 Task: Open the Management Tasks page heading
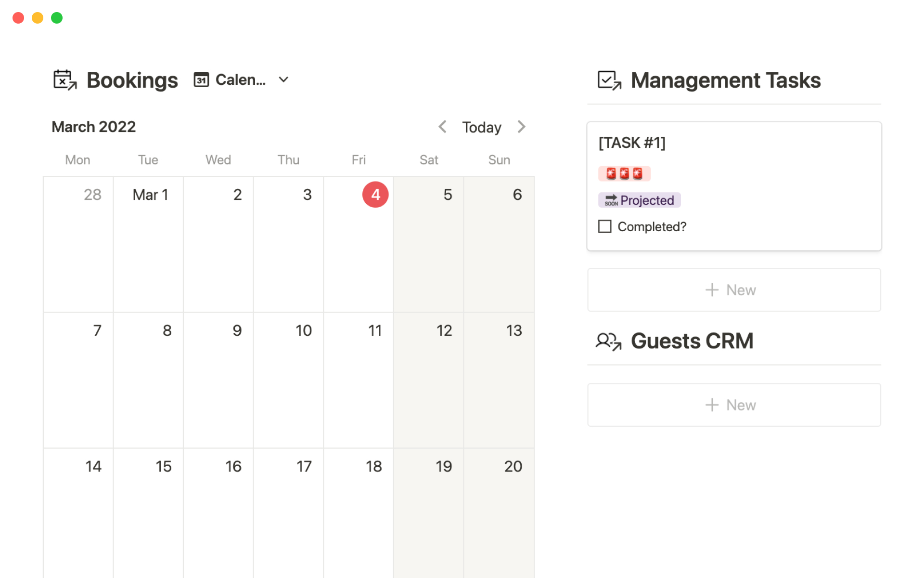pos(725,80)
